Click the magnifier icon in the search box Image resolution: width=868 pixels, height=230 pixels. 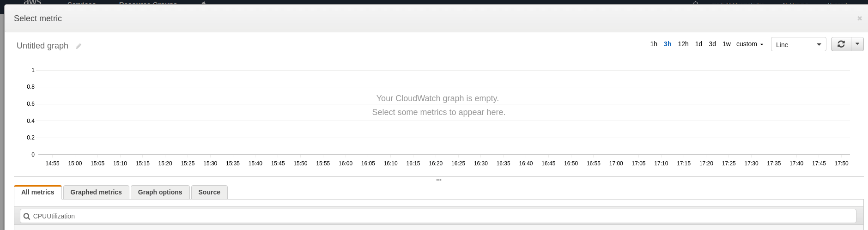pyautogui.click(x=27, y=216)
